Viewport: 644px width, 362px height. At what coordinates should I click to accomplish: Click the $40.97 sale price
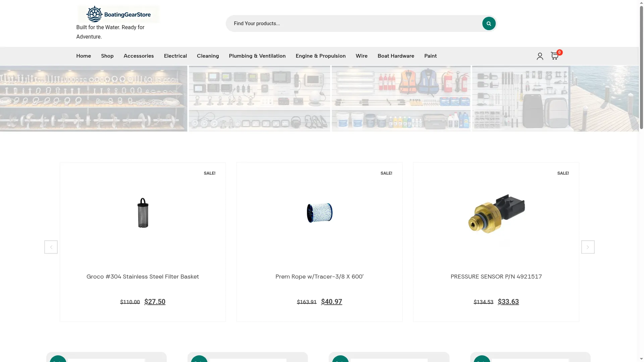pos(331,302)
